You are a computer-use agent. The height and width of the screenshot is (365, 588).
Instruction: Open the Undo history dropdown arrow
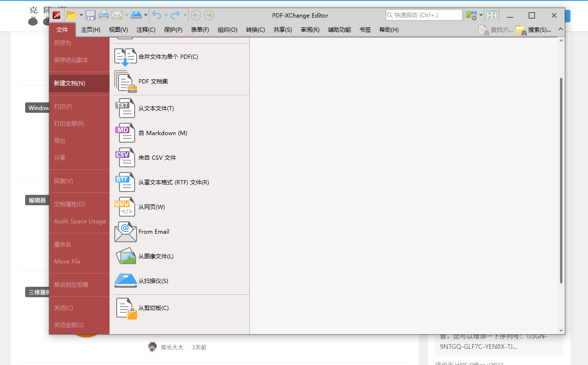(166, 15)
